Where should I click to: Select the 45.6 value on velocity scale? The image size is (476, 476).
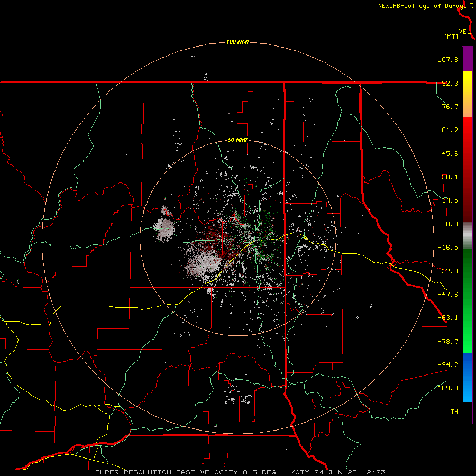pyautogui.click(x=450, y=153)
